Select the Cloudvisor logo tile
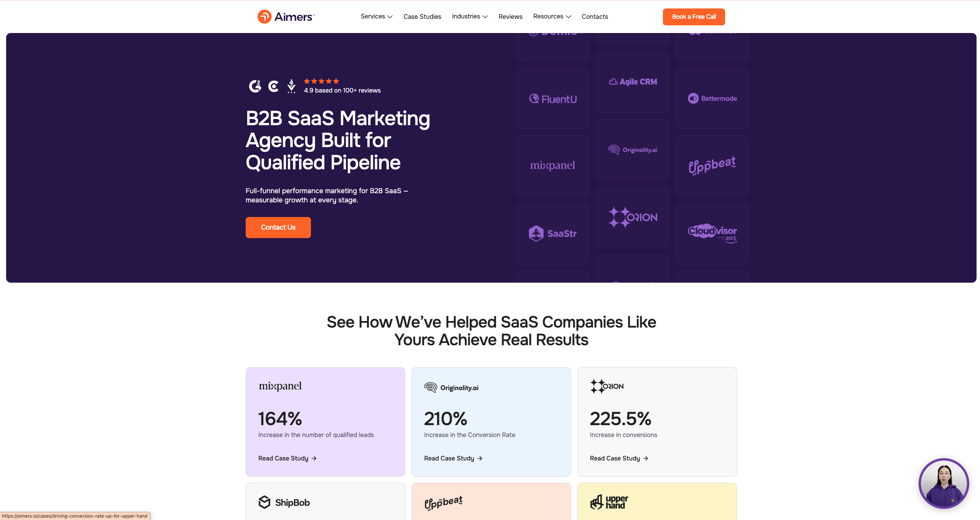Viewport: 980px width, 520px height. tap(712, 234)
